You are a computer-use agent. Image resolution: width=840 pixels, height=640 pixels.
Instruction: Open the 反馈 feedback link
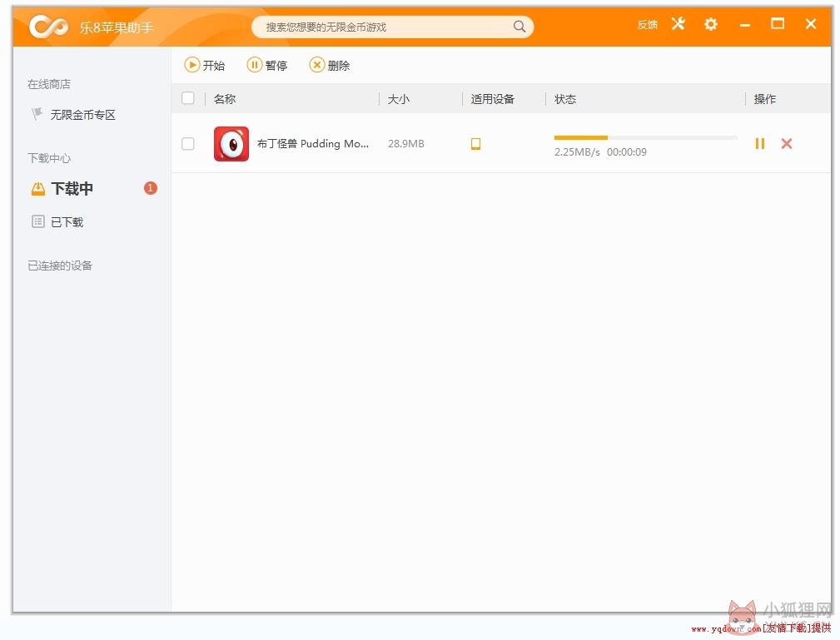coord(647,25)
